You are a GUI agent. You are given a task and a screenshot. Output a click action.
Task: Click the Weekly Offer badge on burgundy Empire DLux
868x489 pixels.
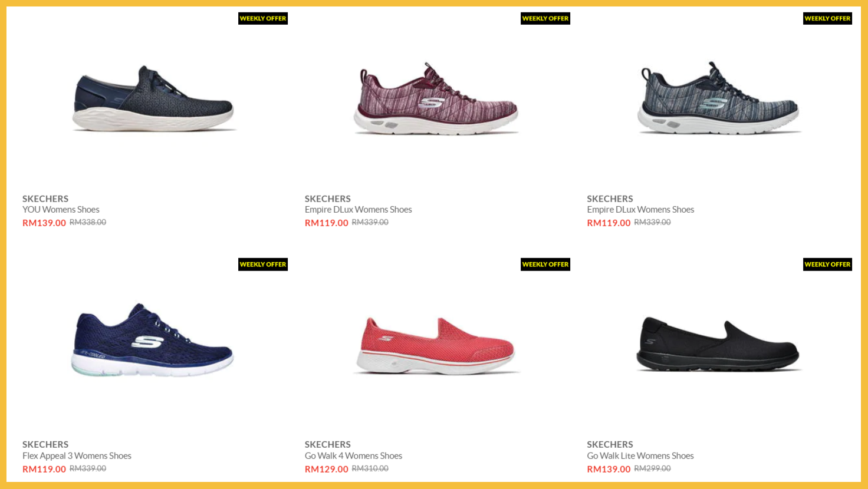[x=545, y=18]
